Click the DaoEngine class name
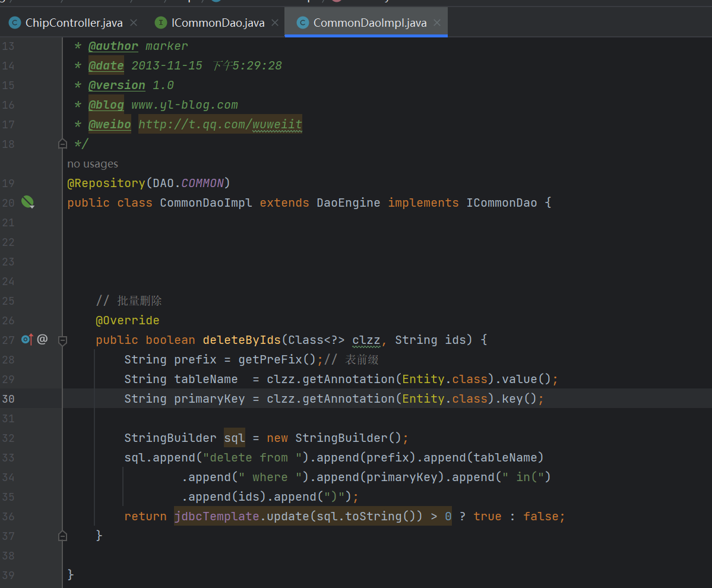712x588 pixels. (x=349, y=203)
